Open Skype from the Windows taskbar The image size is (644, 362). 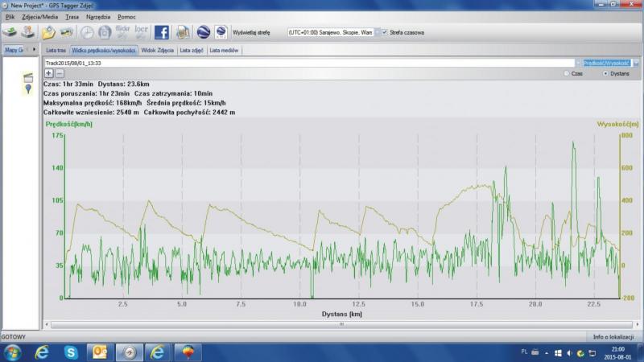coord(72,352)
